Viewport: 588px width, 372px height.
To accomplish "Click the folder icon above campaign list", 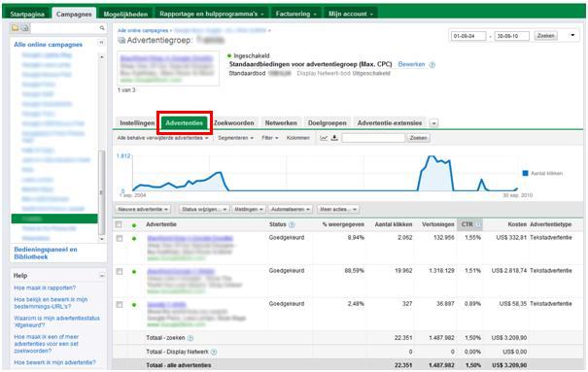I will [15, 28].
